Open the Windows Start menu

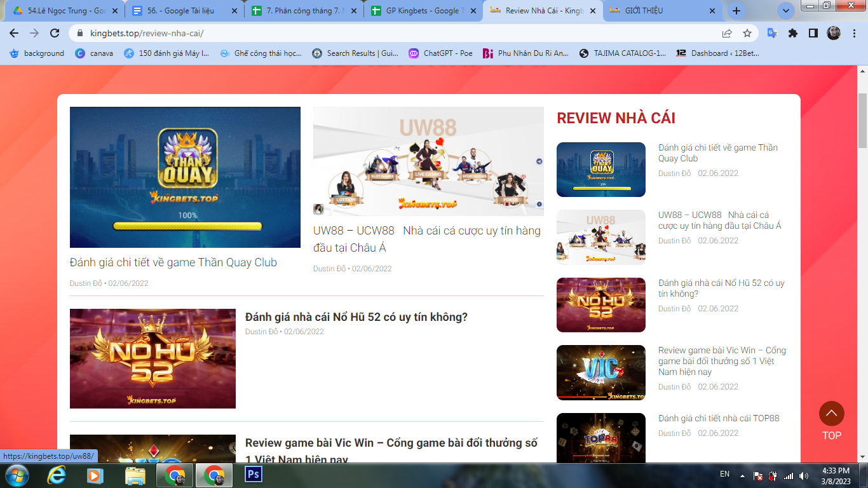point(17,475)
